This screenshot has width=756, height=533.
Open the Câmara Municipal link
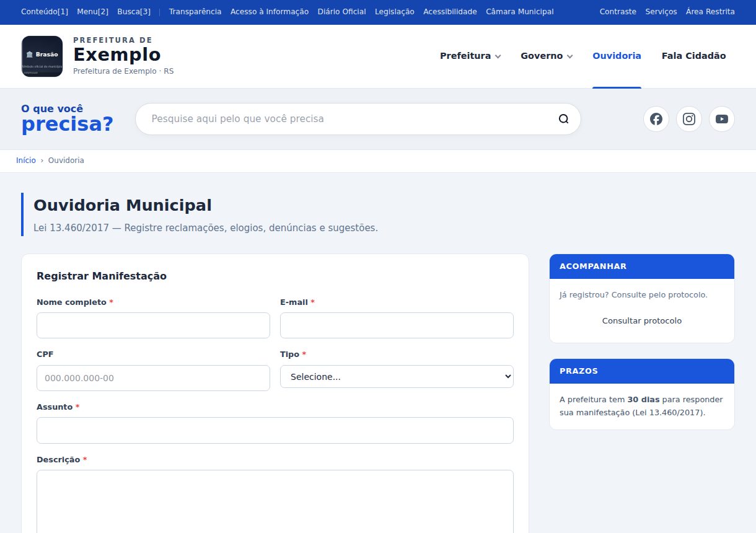pos(520,12)
